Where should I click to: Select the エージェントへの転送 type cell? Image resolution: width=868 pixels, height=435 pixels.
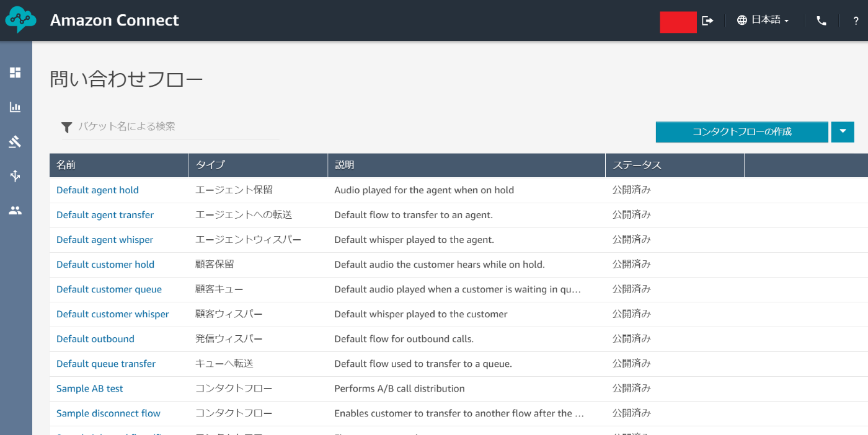point(244,215)
